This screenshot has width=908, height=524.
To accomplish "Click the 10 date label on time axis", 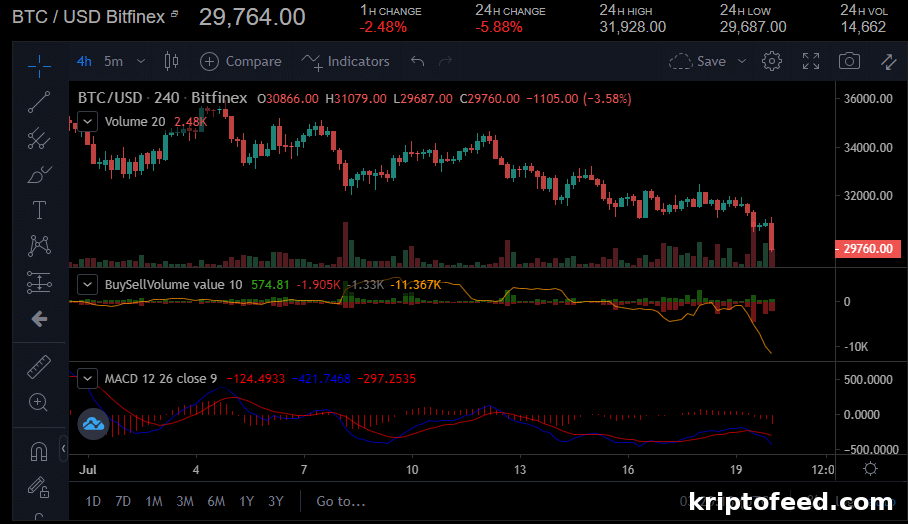I will tap(412, 469).
